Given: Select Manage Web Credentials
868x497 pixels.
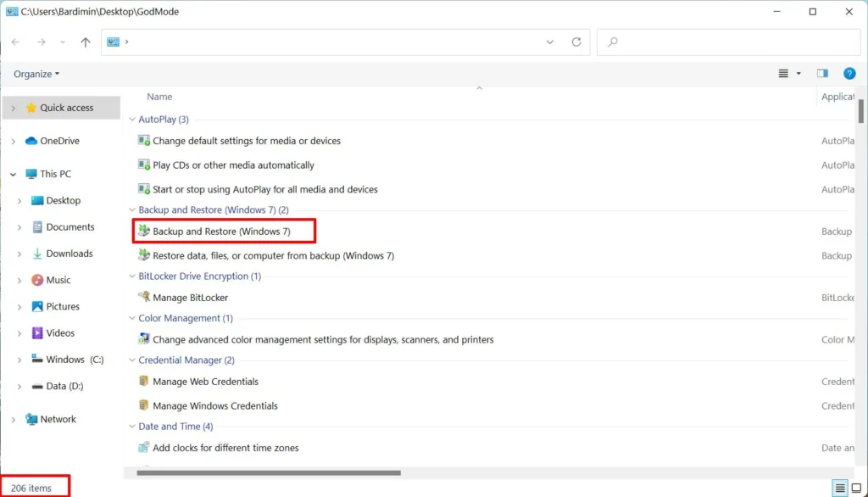Looking at the screenshot, I should point(205,382).
